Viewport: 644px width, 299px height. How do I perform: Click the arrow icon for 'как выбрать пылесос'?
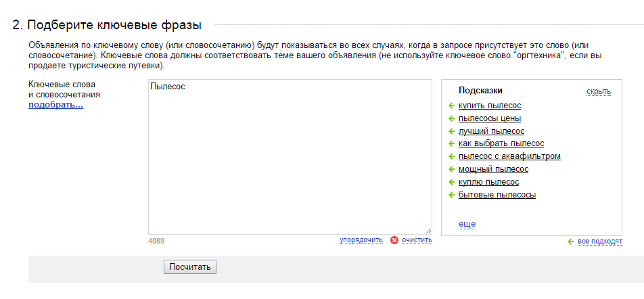[x=451, y=144]
